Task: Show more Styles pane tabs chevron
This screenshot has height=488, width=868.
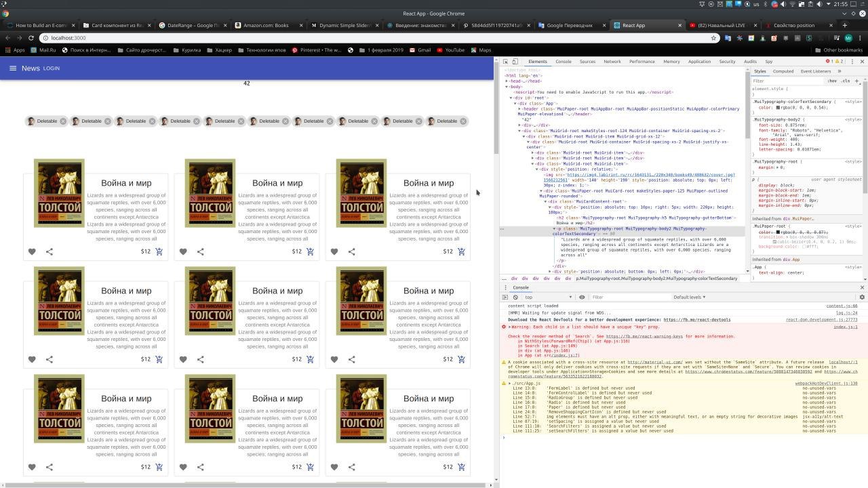Action: 839,71
